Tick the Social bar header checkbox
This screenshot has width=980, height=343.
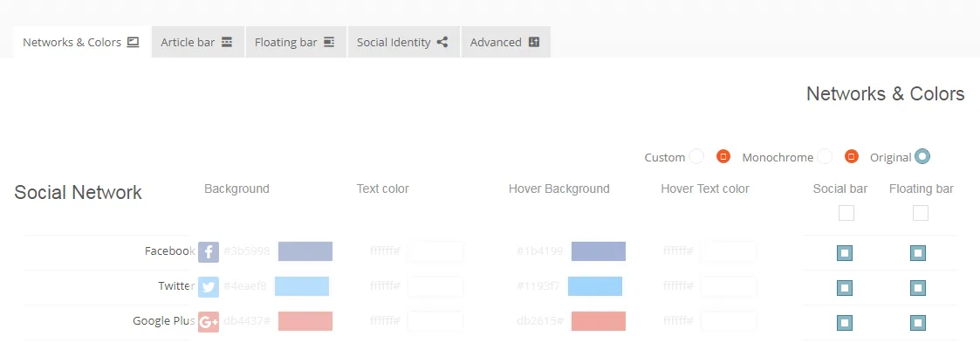846,213
